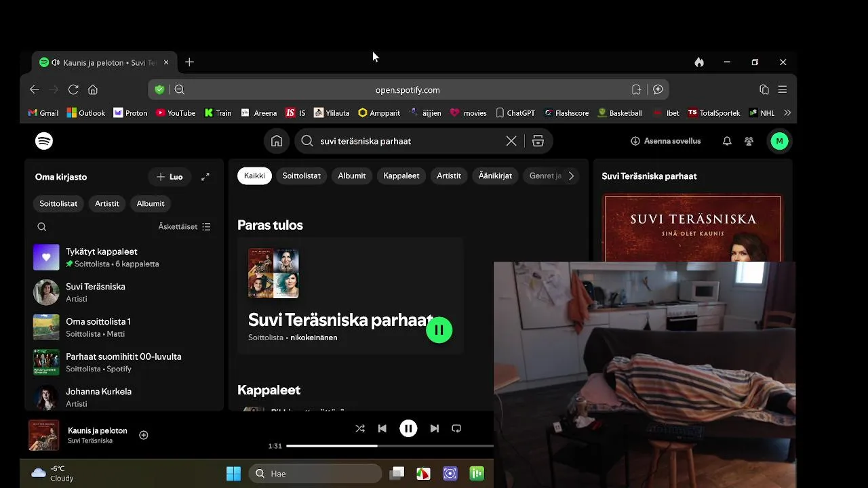Open notifications bell icon
Screen dimensions: 868x488
pos(727,141)
